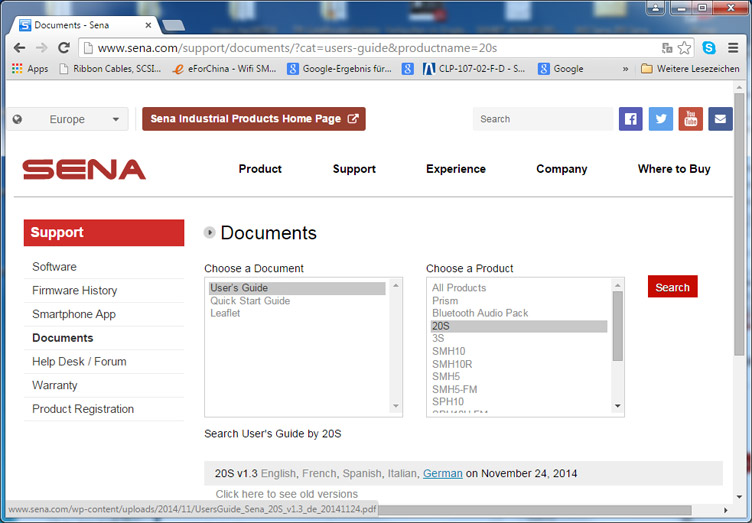The image size is (752, 523).
Task: Click the page vertical scrollbar thumb
Action: (x=739, y=224)
